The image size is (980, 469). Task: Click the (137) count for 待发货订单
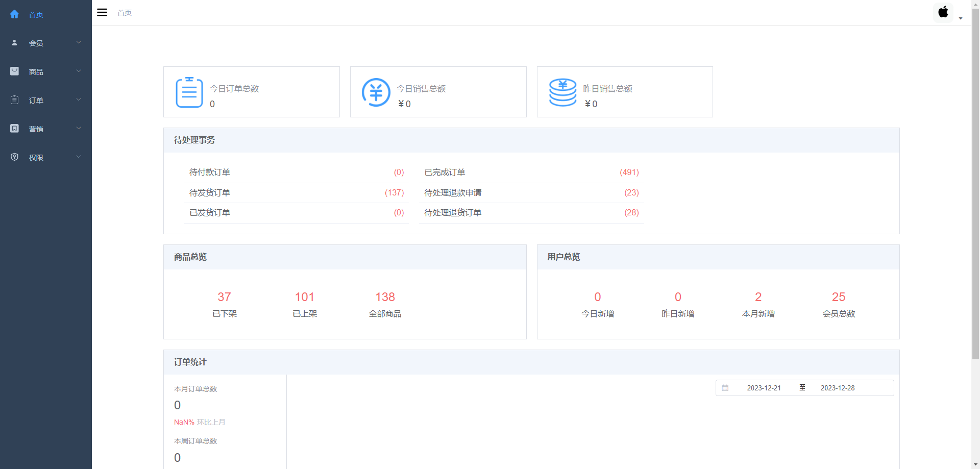tap(394, 193)
